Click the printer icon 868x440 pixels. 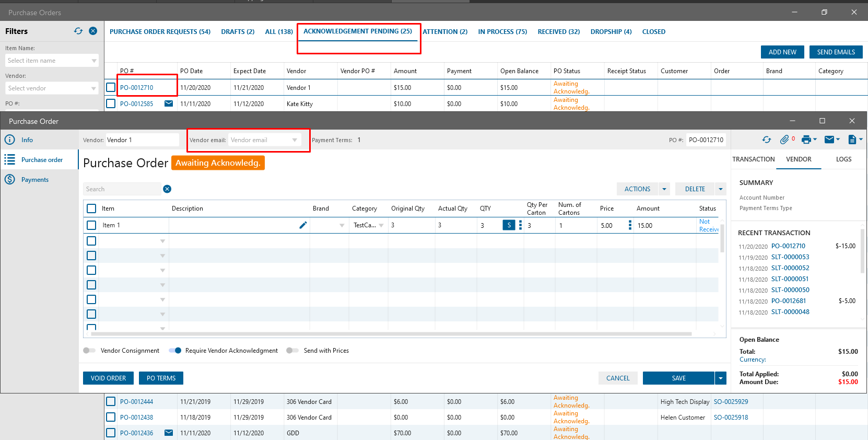(x=806, y=140)
